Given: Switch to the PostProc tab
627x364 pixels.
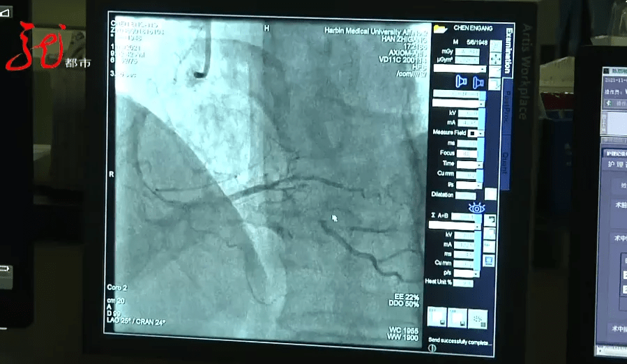Looking at the screenshot, I should point(508,107).
